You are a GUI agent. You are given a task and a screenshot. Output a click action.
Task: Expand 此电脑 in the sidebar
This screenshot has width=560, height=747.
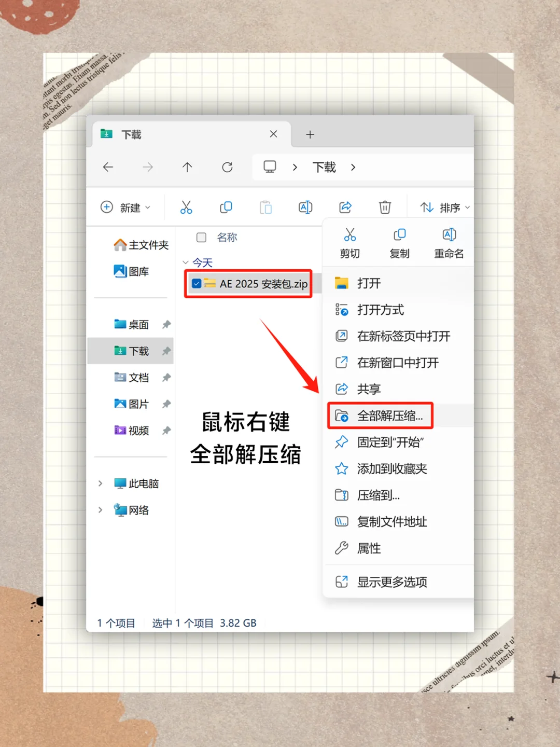(x=101, y=483)
